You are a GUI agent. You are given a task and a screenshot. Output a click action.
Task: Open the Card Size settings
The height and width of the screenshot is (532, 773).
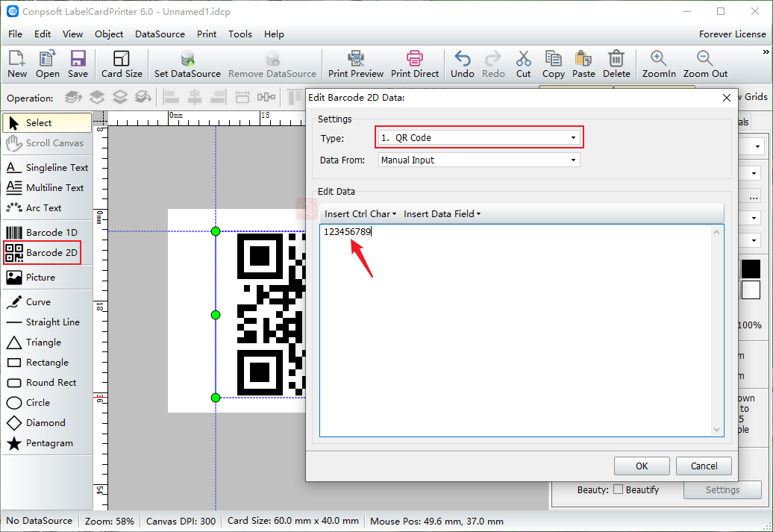[x=122, y=64]
